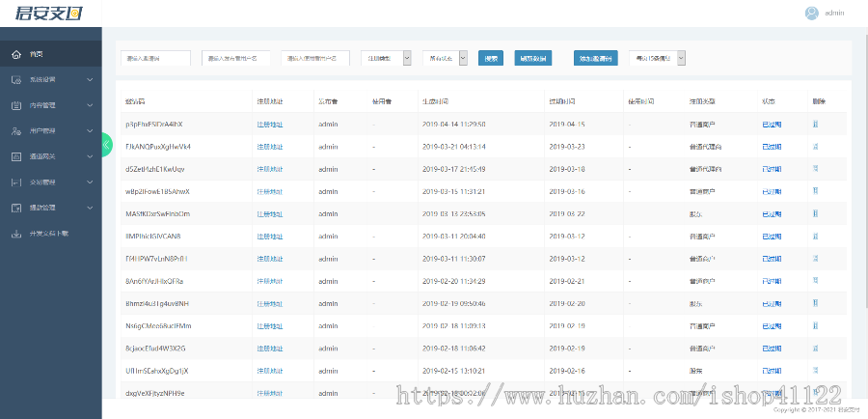Click the 注册类型 column header
The image size is (868, 419).
click(x=702, y=102)
